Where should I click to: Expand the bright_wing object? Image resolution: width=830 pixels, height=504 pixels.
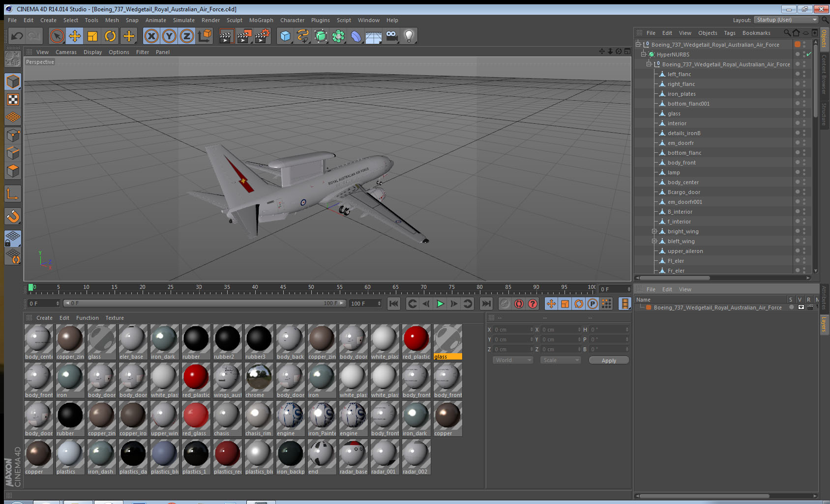click(654, 231)
